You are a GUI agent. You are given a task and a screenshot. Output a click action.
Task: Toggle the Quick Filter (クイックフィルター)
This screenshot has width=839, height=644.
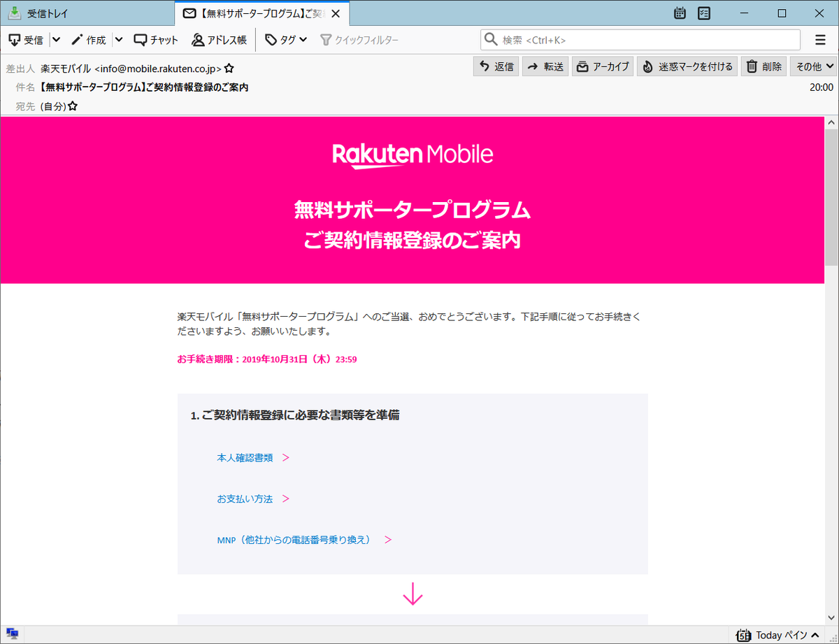coord(359,40)
